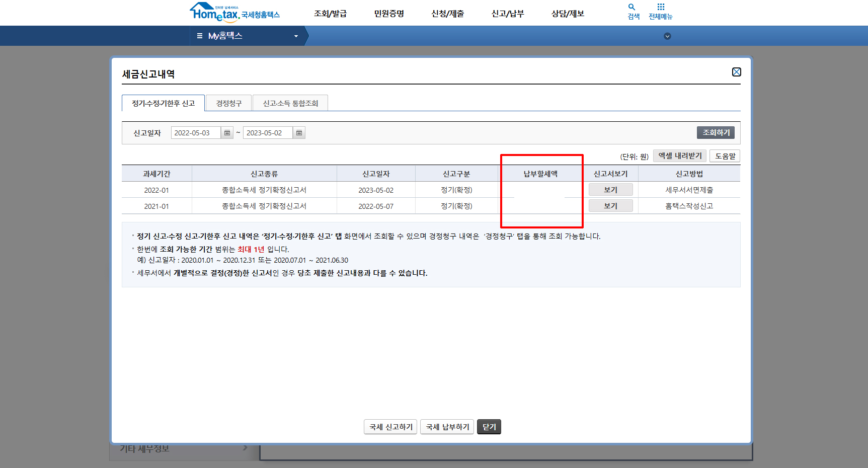Viewport: 868px width, 468px height.
Task: Close the 세금신고내역 popup via X icon
Action: (737, 72)
